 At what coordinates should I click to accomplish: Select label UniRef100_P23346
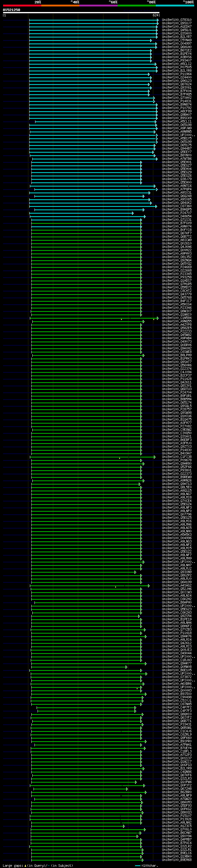[x=177, y=308]
